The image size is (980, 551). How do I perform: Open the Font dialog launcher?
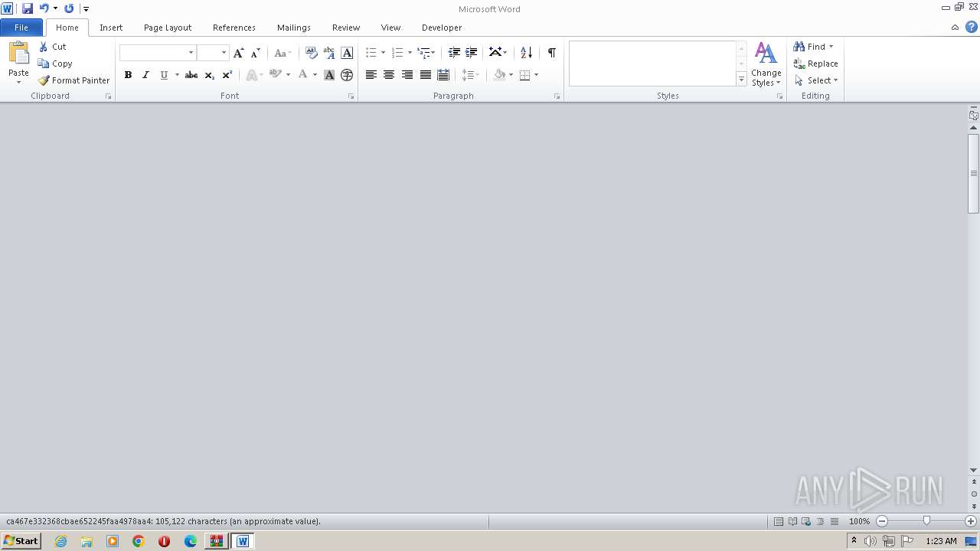[351, 96]
